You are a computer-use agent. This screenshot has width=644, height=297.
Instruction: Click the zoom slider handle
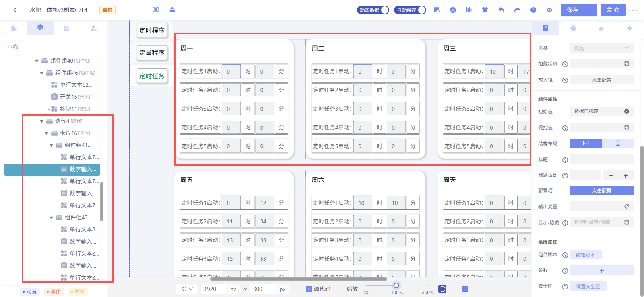coord(396,285)
